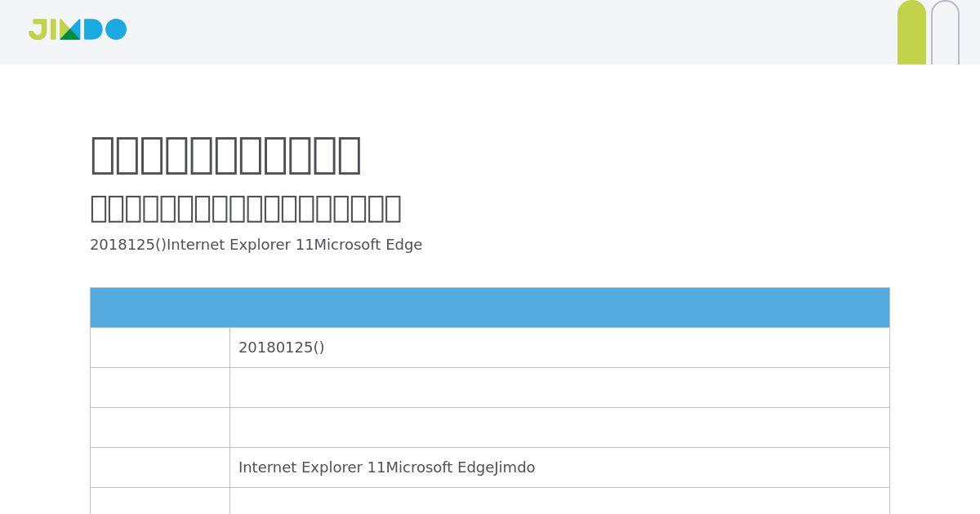
Task: Click the large main page heading
Action: tap(225, 154)
